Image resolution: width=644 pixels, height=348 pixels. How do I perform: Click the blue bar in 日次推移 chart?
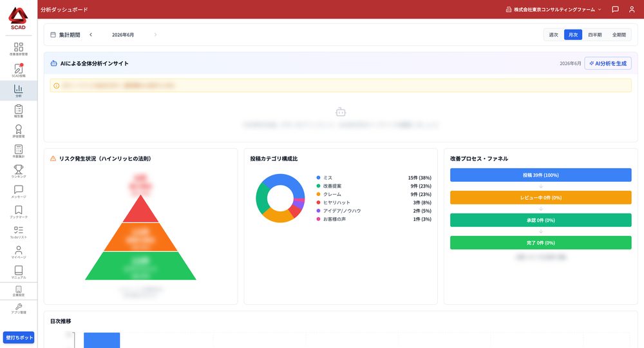pos(102,340)
